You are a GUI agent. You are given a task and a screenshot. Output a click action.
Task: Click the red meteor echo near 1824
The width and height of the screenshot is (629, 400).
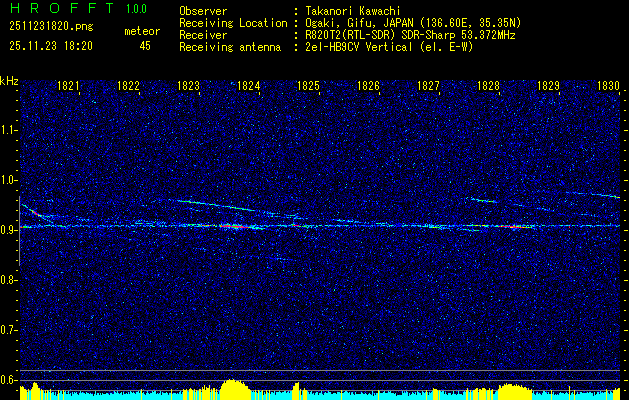point(235,227)
